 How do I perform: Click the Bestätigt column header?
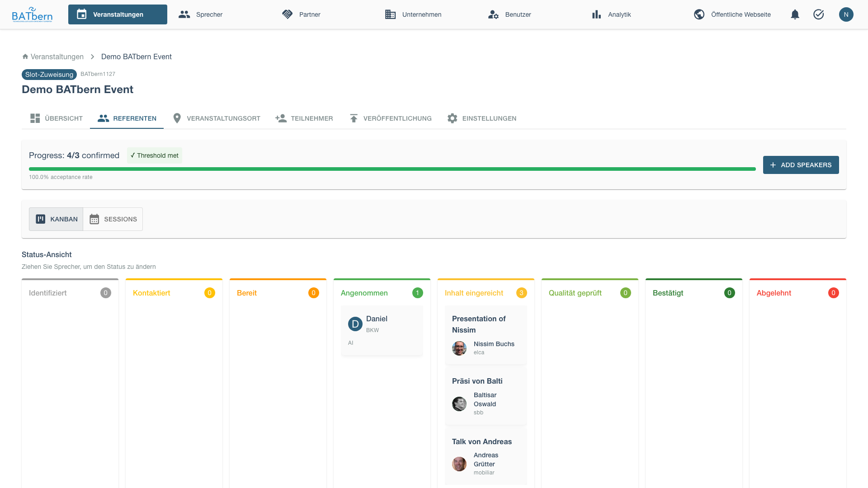click(x=668, y=293)
